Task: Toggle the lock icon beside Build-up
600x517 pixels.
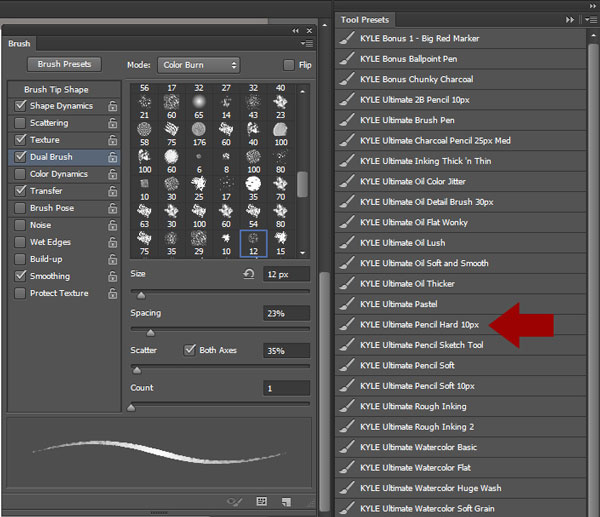Action: (112, 259)
